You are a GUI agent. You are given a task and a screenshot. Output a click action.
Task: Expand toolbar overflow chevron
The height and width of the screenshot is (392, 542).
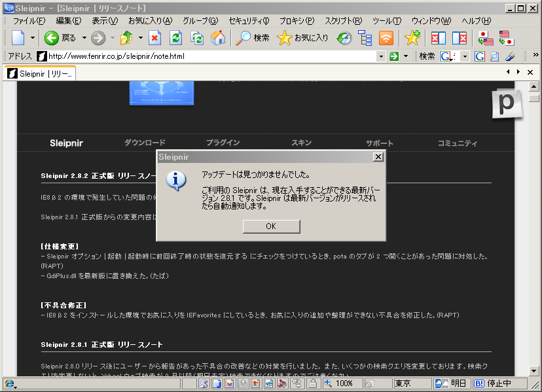(x=535, y=54)
